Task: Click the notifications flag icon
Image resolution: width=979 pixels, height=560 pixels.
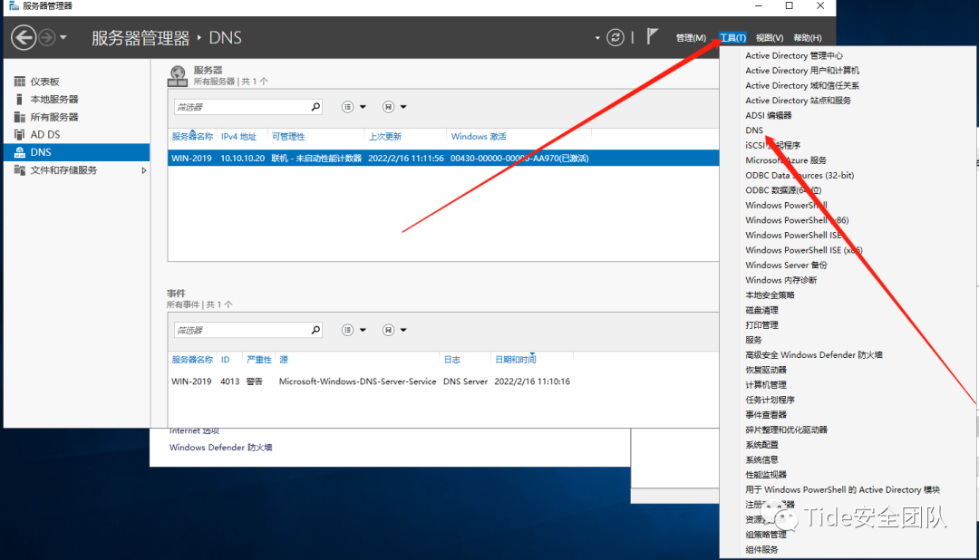Action: coord(652,37)
